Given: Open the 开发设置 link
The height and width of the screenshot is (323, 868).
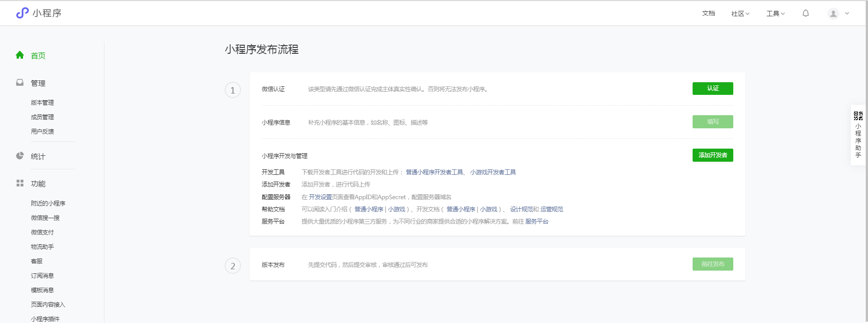Looking at the screenshot, I should pos(321,197).
